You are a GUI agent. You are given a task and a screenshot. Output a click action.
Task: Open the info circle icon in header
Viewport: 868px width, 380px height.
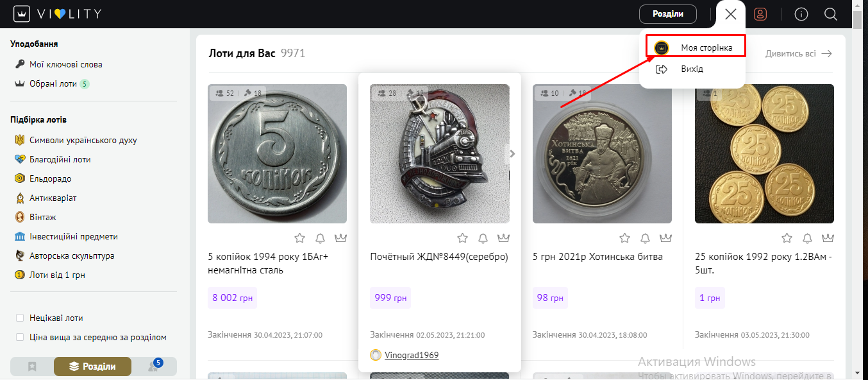[801, 14]
